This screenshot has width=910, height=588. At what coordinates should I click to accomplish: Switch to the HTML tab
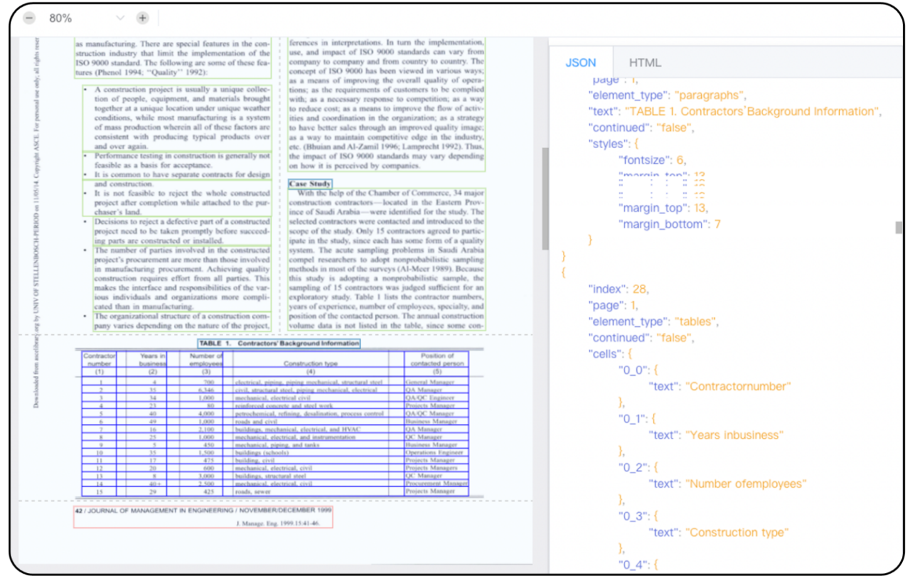click(x=645, y=63)
